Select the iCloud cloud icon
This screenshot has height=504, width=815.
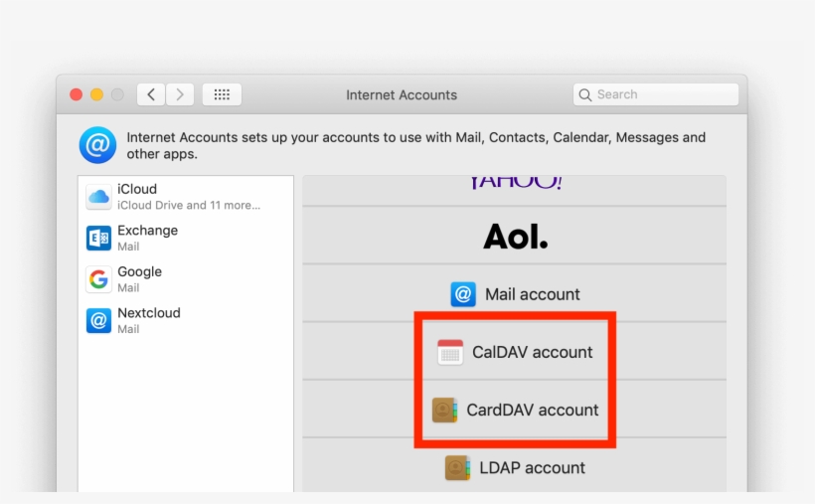(x=98, y=197)
